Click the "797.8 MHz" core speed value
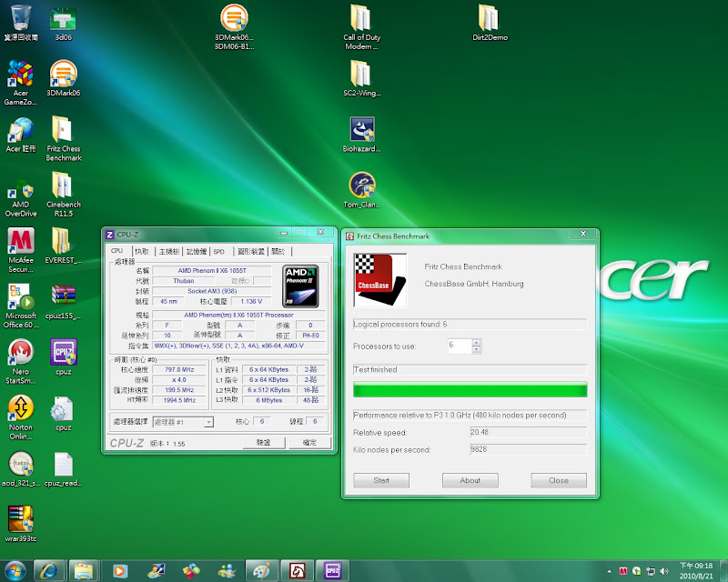 tap(179, 370)
